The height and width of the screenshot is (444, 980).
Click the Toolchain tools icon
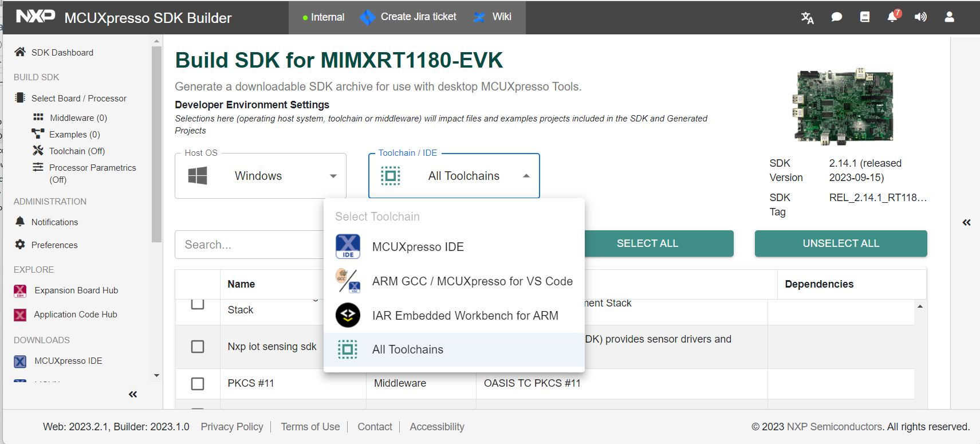[38, 151]
